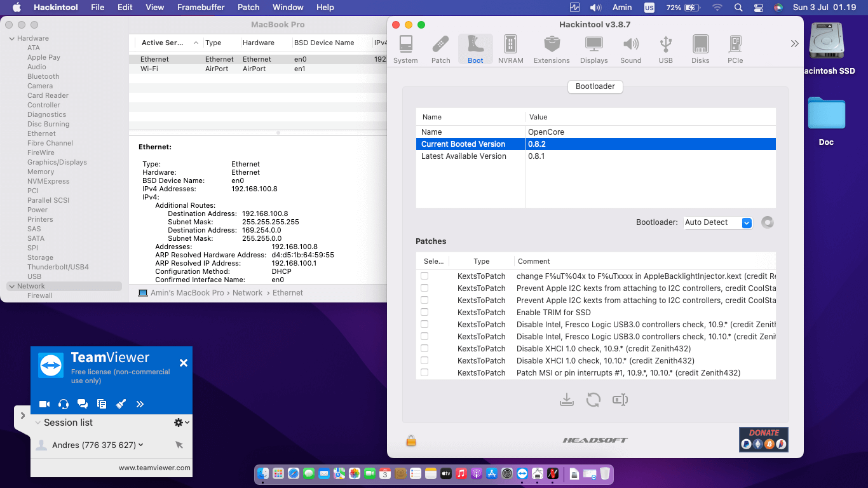Click the refresh patches icon
This screenshot has height=488, width=868.
(x=593, y=400)
